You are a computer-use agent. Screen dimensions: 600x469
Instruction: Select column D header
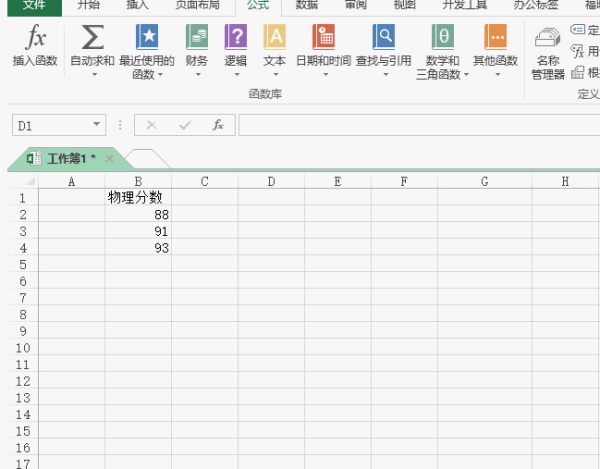tap(271, 181)
